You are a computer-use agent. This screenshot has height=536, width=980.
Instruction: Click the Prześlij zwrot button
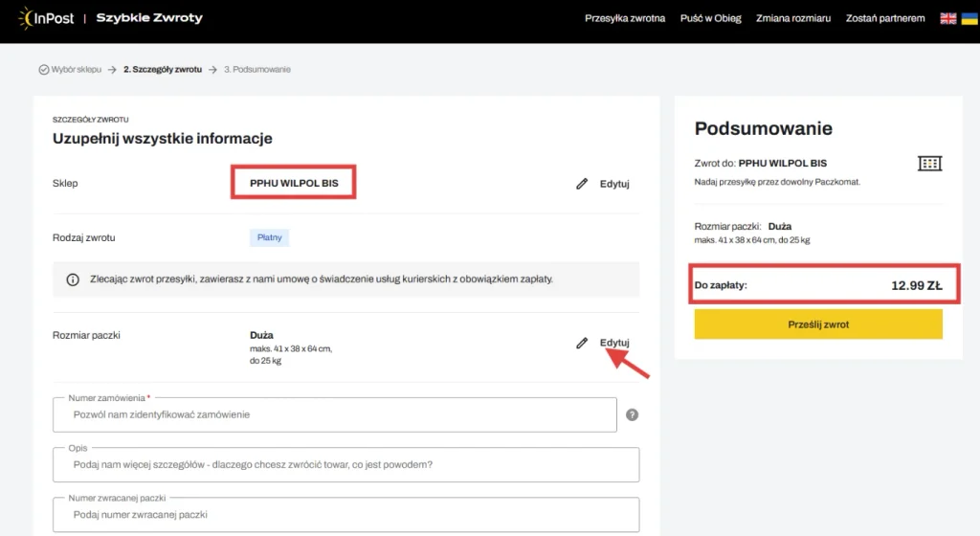[818, 324]
